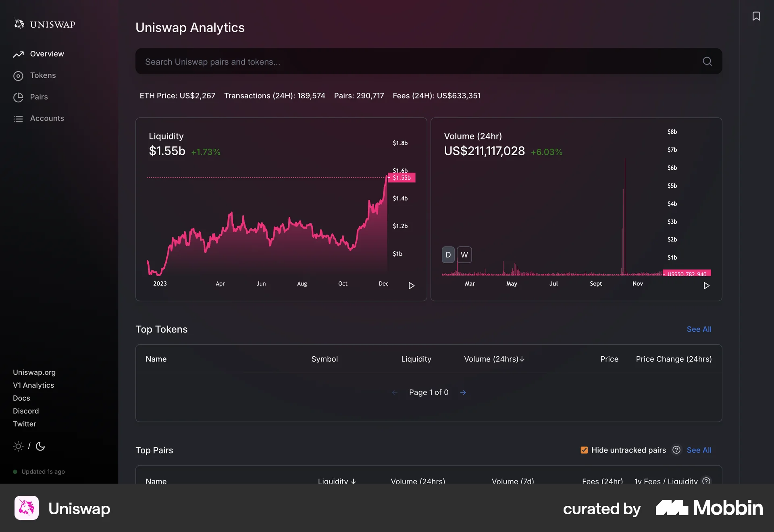Click the Uniswap pairs search field

(363, 62)
